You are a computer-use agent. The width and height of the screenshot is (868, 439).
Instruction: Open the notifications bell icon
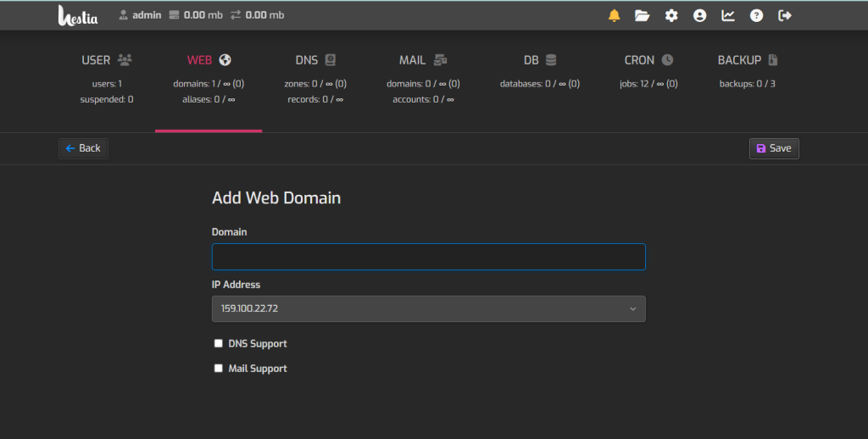[614, 15]
